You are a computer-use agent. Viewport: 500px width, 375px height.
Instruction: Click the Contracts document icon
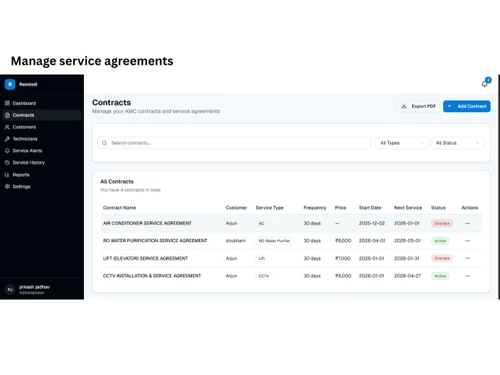tap(7, 115)
